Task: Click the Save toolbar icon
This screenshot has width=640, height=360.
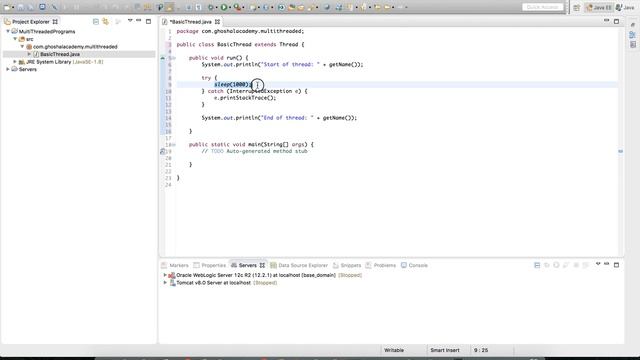Action: (x=20, y=7)
